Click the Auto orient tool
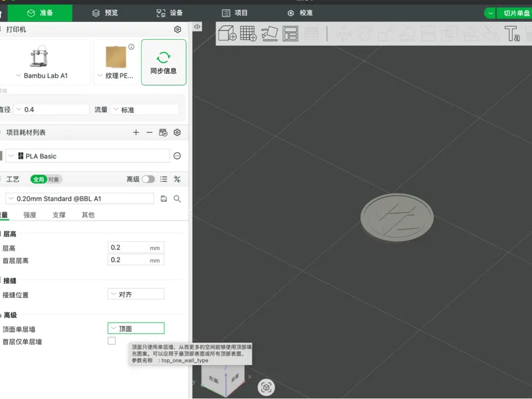The image size is (532, 399). click(270, 34)
